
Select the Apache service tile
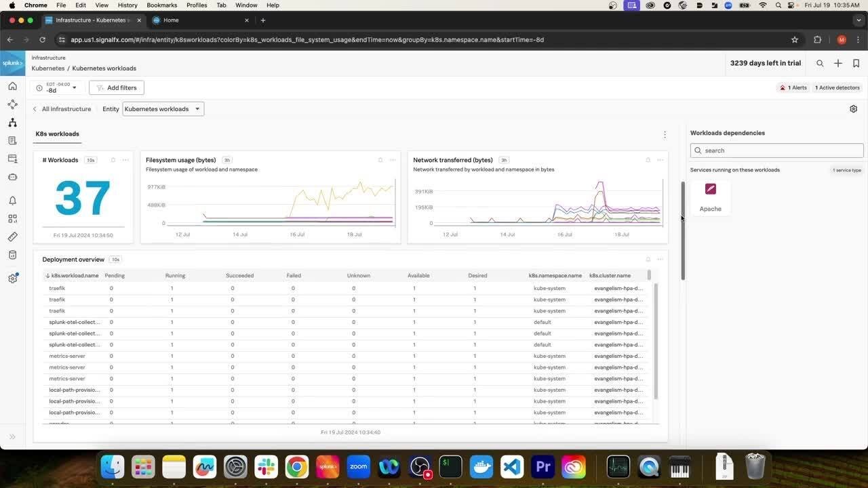coord(711,198)
